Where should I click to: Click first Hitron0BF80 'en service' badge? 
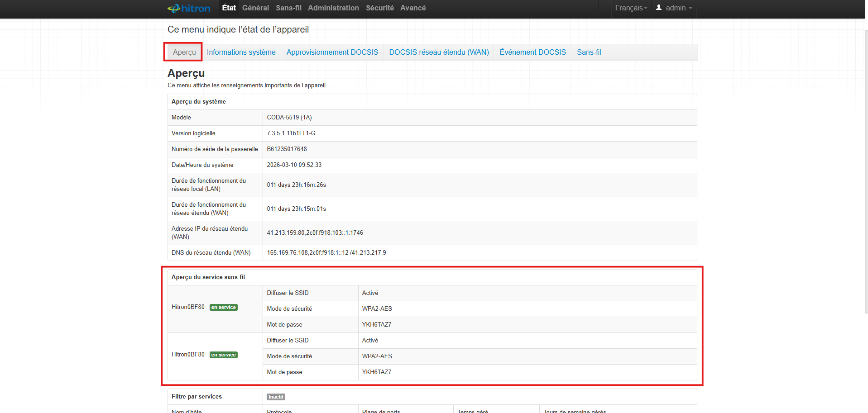click(223, 307)
